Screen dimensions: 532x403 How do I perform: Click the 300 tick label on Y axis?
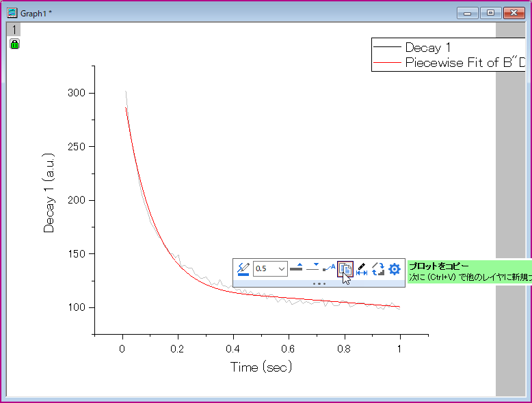tap(77, 93)
